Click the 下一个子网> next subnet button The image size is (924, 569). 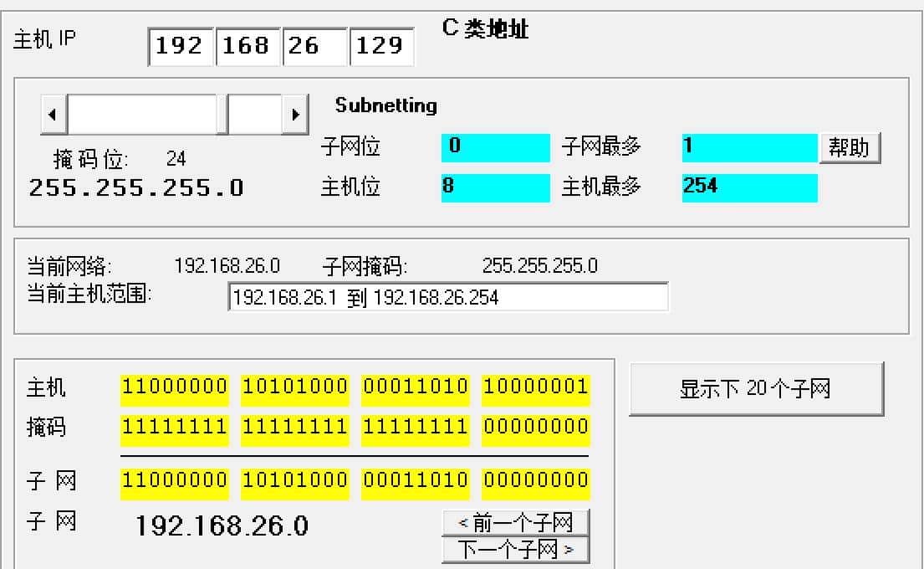coord(515,548)
